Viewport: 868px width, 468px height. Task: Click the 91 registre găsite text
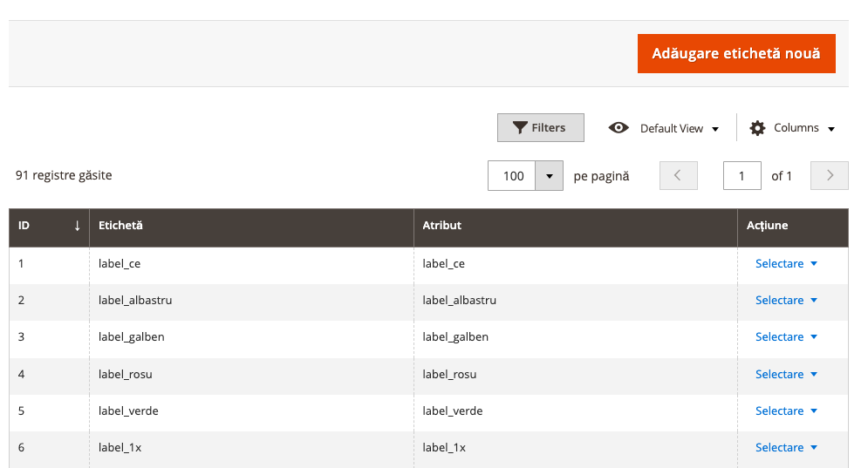pos(64,175)
